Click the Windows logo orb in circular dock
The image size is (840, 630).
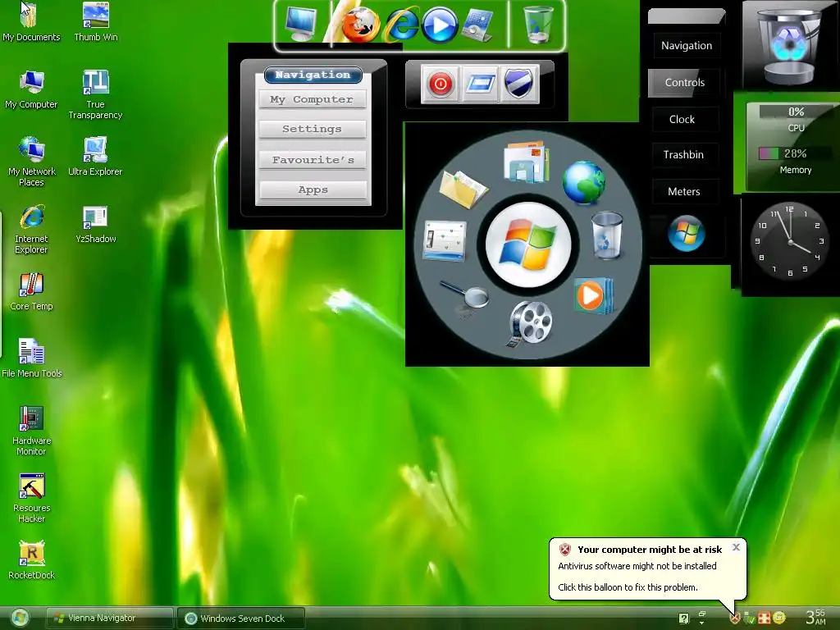point(528,244)
